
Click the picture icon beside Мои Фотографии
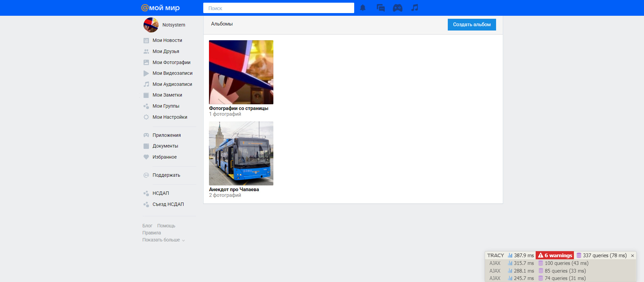tap(146, 62)
